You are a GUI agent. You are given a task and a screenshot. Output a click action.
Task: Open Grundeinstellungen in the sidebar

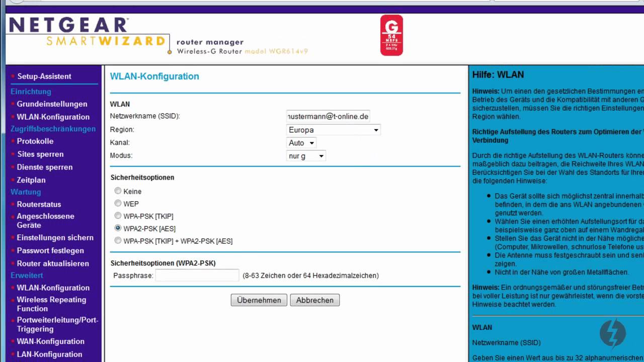tap(52, 104)
